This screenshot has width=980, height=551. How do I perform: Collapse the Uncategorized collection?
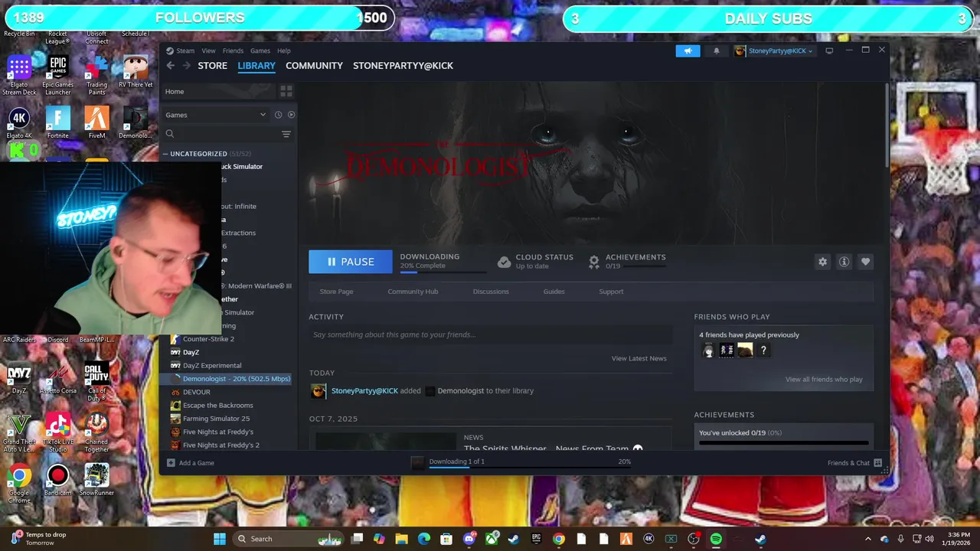point(165,154)
